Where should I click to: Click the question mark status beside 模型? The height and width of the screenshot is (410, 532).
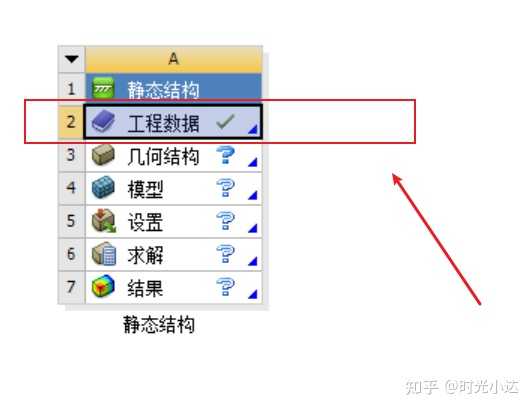(x=225, y=188)
